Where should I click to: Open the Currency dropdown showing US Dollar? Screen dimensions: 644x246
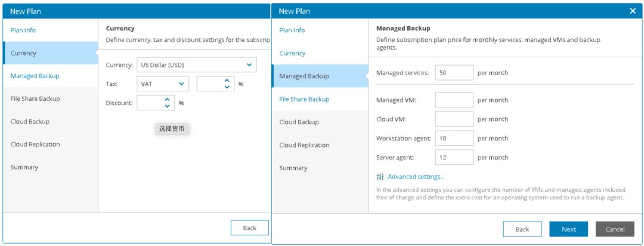[x=197, y=64]
